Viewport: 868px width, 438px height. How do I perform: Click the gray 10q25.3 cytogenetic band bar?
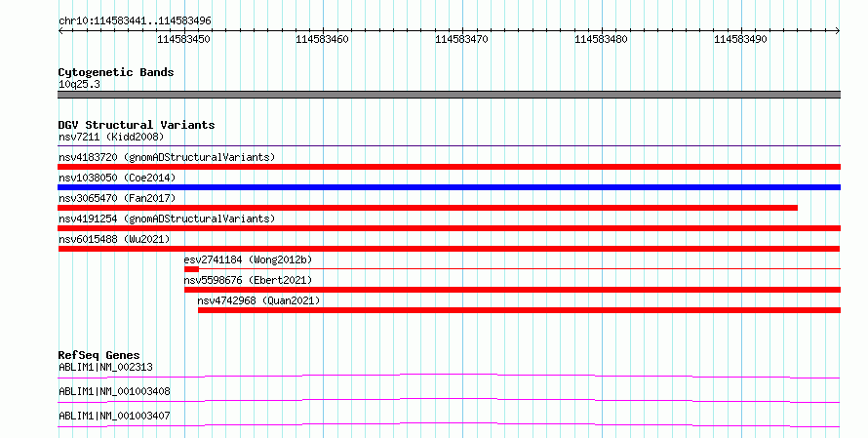click(449, 95)
